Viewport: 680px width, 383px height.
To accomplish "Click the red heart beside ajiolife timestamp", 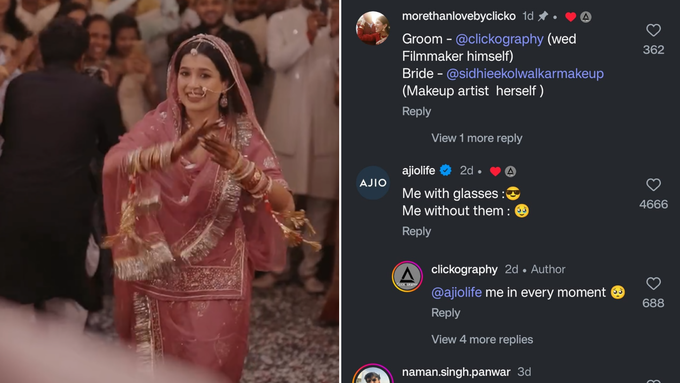I will 495,171.
